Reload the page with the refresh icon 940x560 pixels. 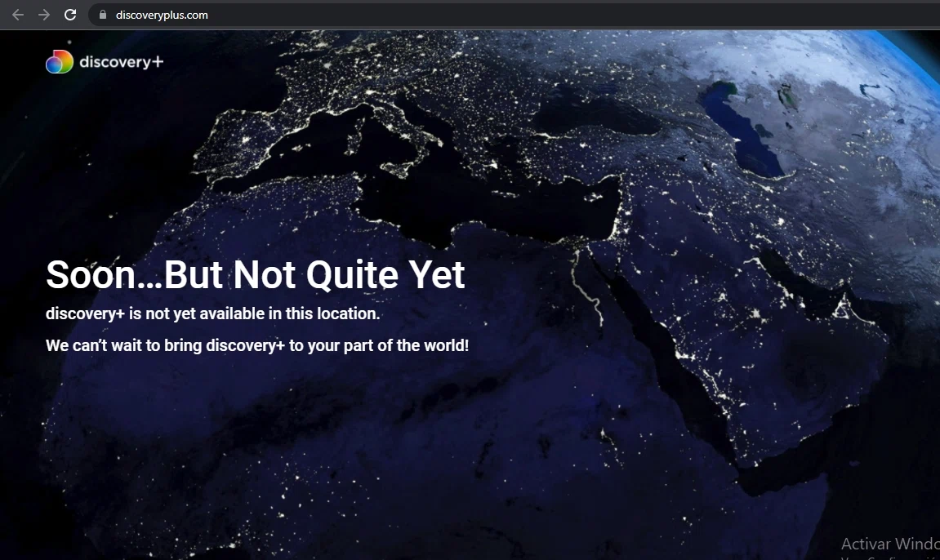pos(70,15)
